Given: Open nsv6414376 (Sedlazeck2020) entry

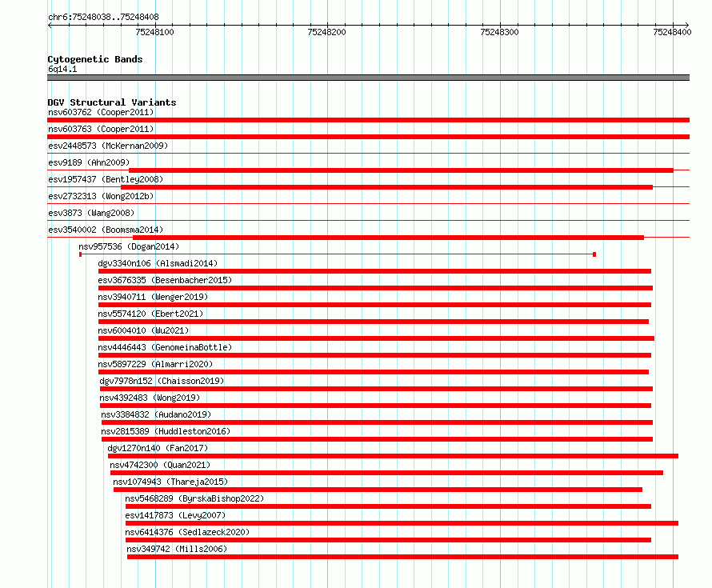Looking at the screenshot, I should [x=187, y=532].
